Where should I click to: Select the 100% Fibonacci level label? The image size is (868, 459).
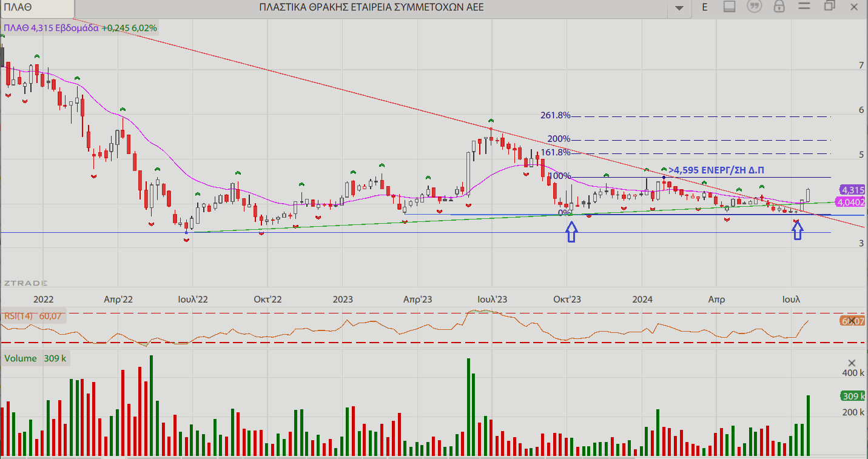pos(559,176)
